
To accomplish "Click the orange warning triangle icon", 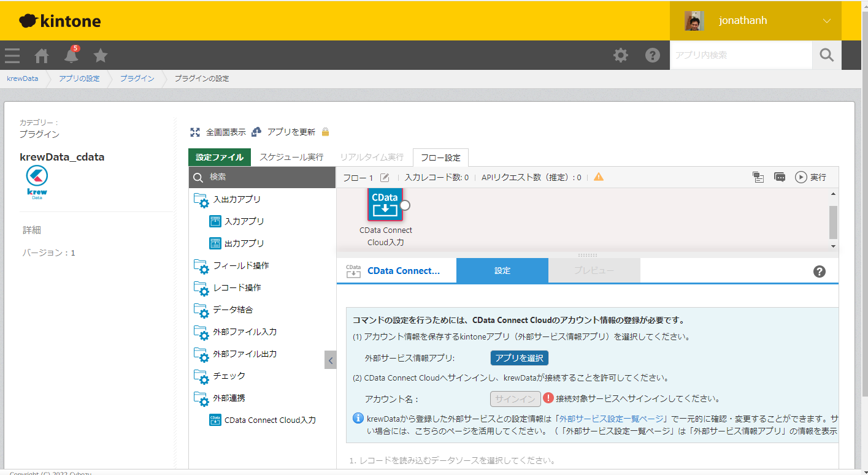I will [x=599, y=177].
